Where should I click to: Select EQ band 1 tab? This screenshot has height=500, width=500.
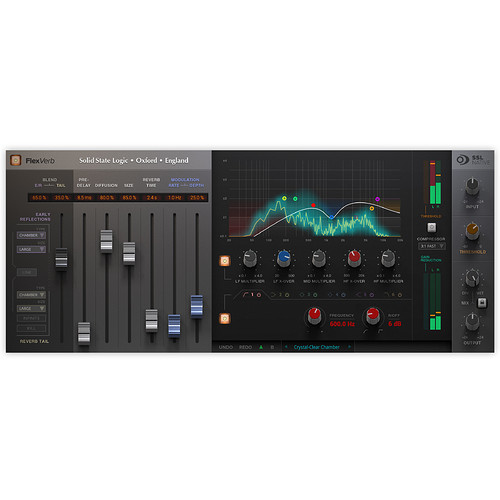(252, 295)
